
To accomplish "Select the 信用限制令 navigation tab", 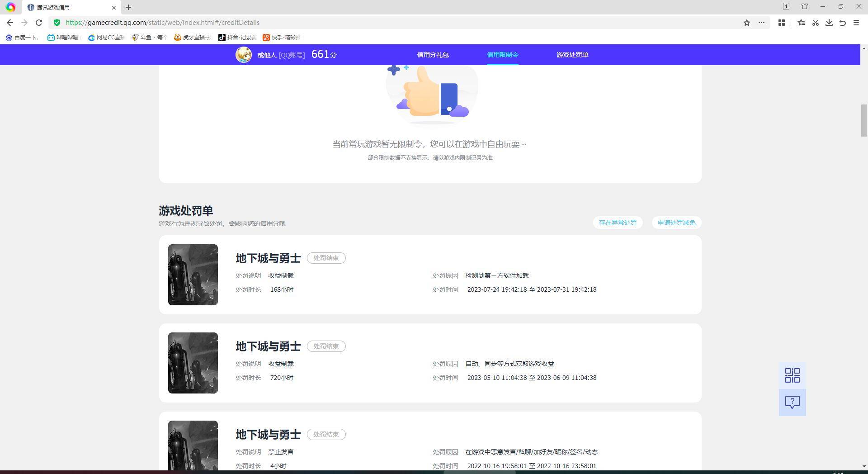I will point(502,55).
